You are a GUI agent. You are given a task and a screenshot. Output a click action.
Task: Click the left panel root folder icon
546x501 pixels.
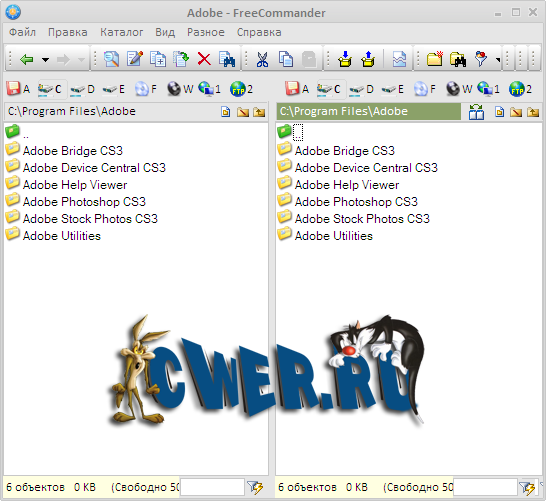point(243,112)
